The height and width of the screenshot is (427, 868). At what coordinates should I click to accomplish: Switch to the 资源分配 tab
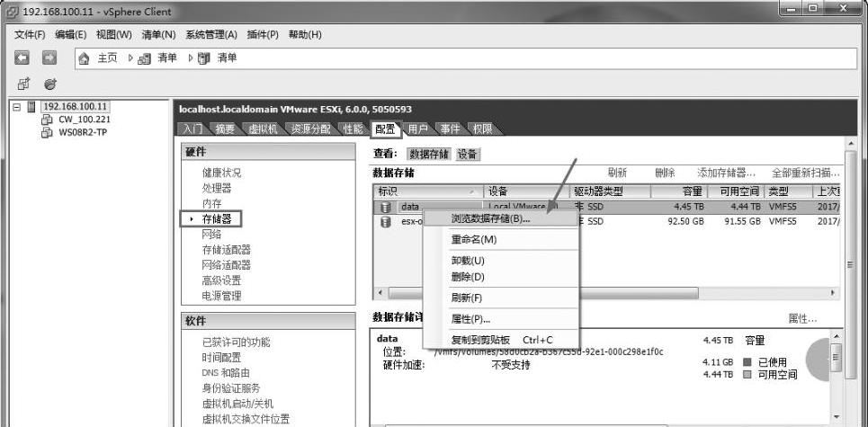[x=310, y=129]
